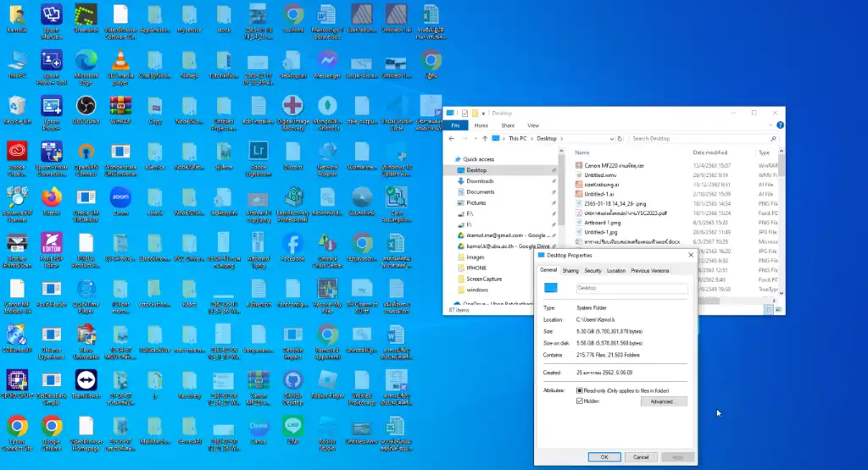Click OK in Desktop Properties

[x=604, y=457]
